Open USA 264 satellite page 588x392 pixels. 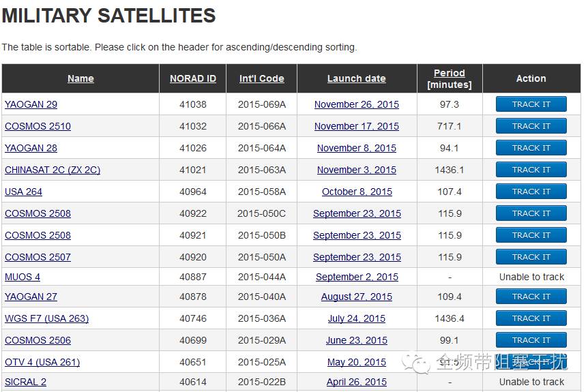tap(23, 192)
